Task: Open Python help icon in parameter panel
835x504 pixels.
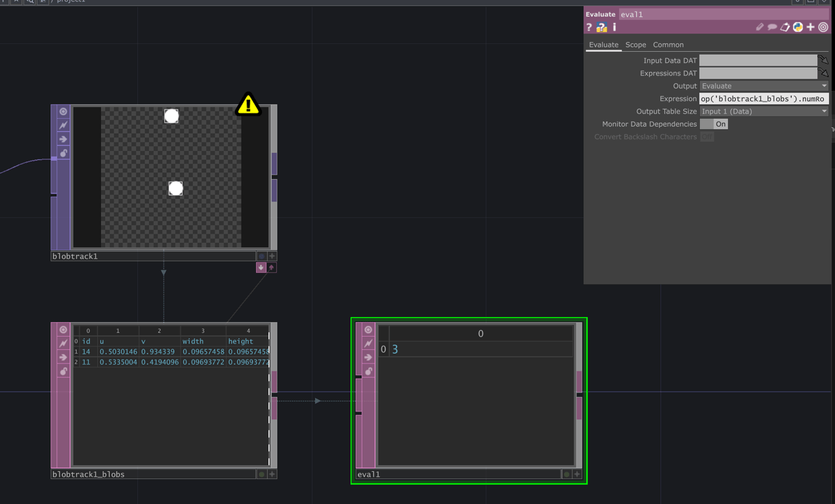Action: point(601,28)
